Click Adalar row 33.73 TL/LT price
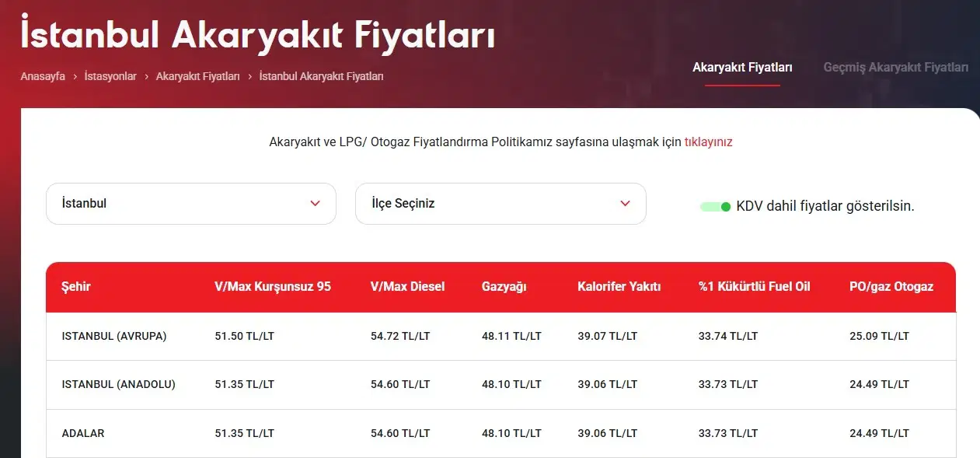 (x=728, y=433)
